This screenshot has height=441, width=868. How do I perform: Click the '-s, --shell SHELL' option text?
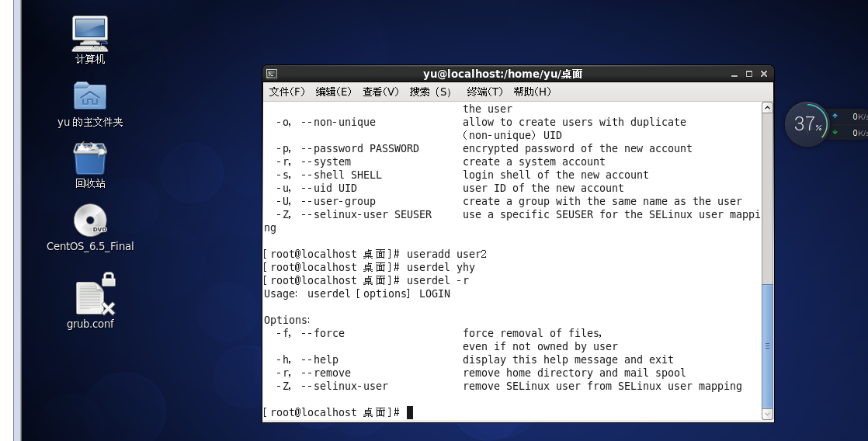pyautogui.click(x=329, y=175)
